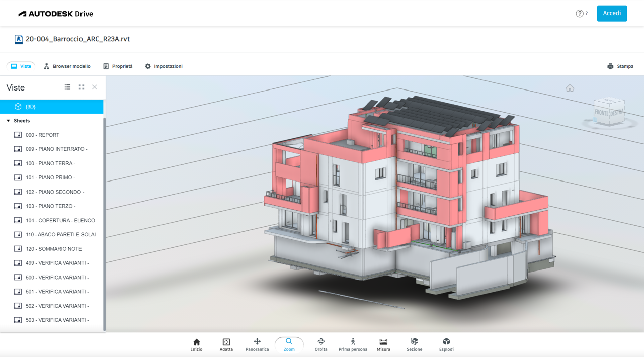The height and width of the screenshot is (362, 644).
Task: Switch views panel to thumbnail grid layout
Action: 82,87
